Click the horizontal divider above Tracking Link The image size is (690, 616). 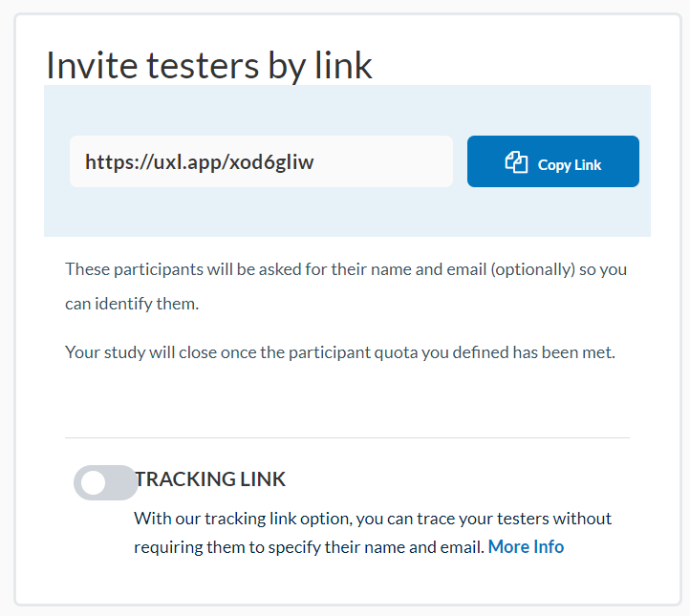(x=347, y=437)
